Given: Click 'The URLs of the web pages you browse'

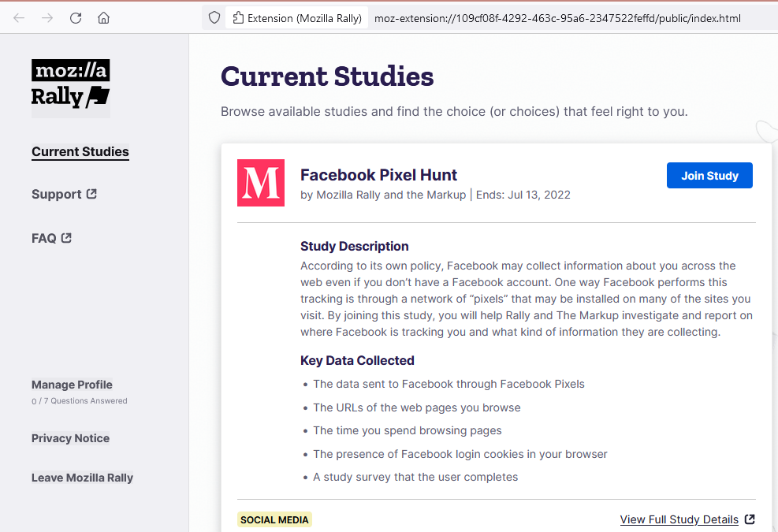Looking at the screenshot, I should click(x=417, y=407).
